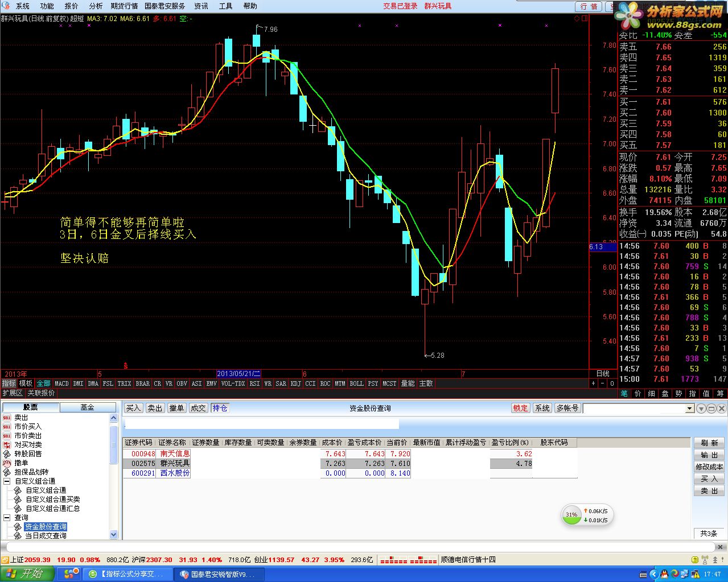Open the 功能 menu
728x582 pixels.
point(47,6)
